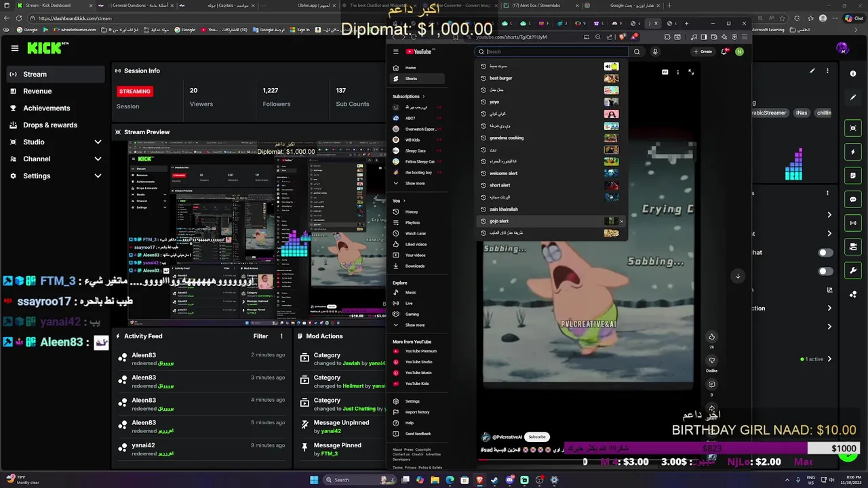Open Short player three-dot menu

pos(677,72)
